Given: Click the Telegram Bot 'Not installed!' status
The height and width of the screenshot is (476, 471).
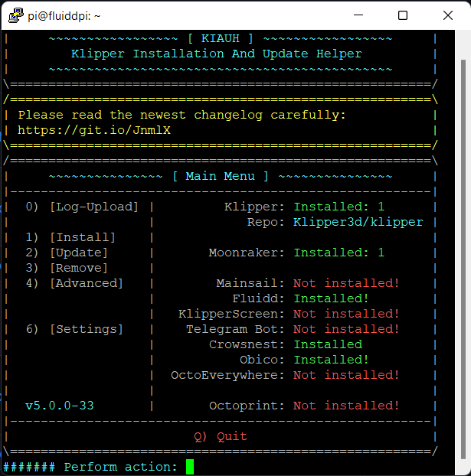Looking at the screenshot, I should click(x=346, y=329).
